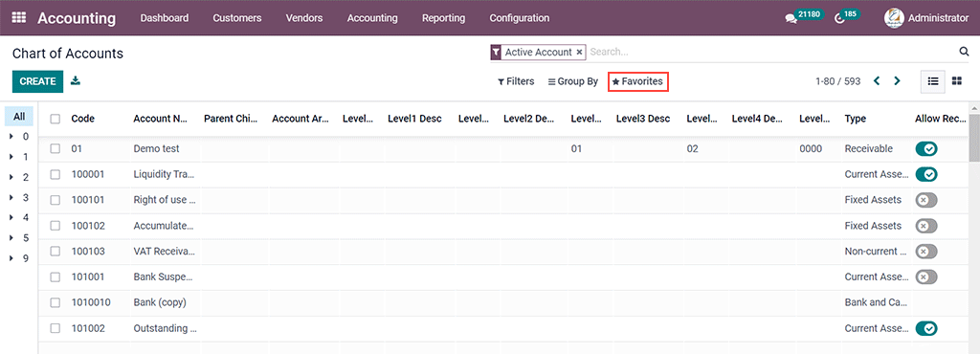980x354 pixels.
Task: Open the apps grid menu icon
Action: pos(19,18)
